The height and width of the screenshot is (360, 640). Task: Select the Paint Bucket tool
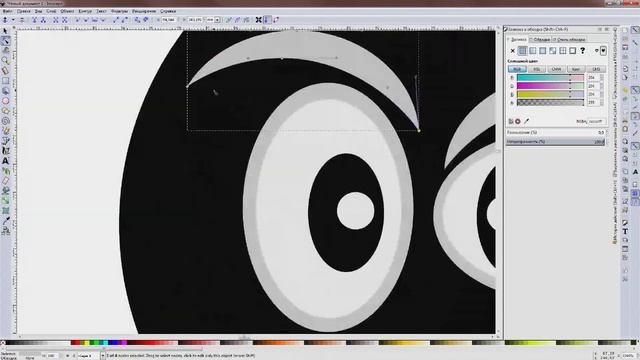click(x=5, y=191)
